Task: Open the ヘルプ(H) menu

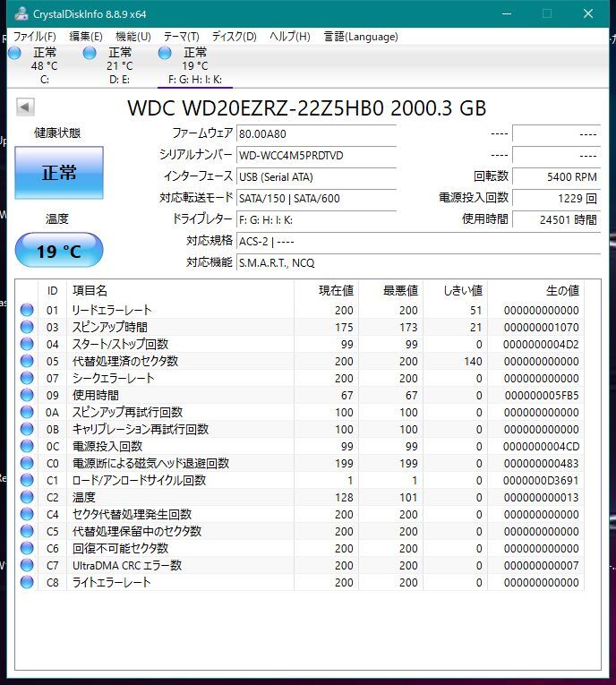Action: [x=290, y=36]
